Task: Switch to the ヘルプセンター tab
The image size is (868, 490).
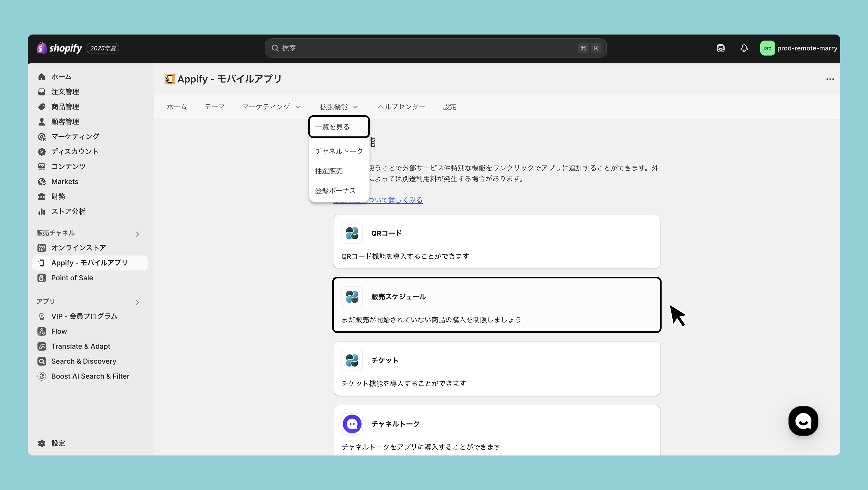Action: [x=401, y=107]
